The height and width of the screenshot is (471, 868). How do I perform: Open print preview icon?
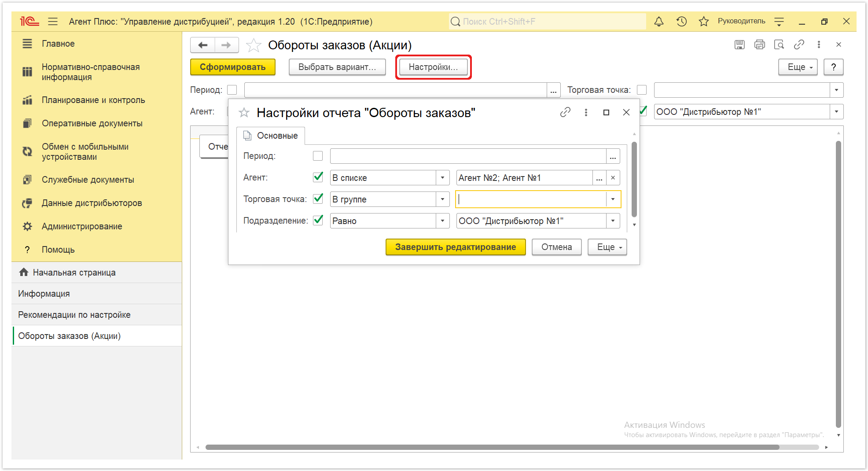tap(779, 44)
